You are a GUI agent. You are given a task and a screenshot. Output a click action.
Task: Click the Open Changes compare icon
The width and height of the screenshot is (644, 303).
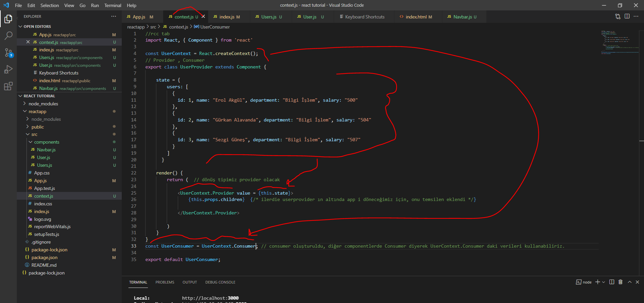[x=618, y=16]
